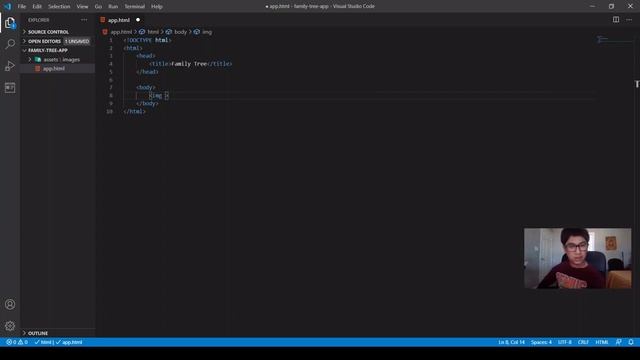Change indentation via Spaces: 4 status entry

(541, 342)
